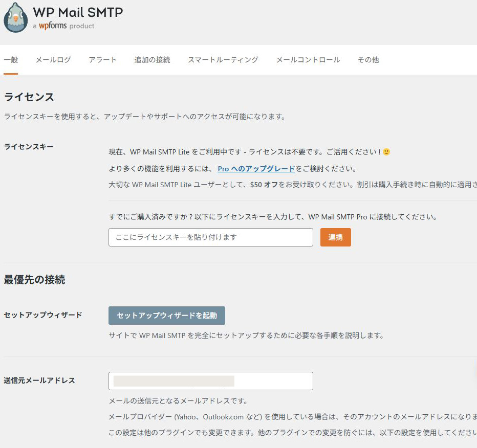Click the orange 連携 button
477x448 pixels.
point(336,237)
